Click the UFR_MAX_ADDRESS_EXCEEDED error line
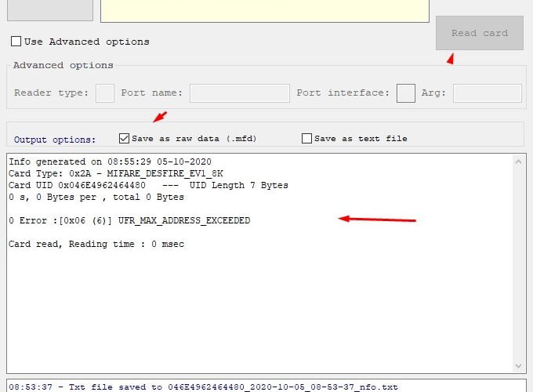This screenshot has width=533, height=392. coord(129,220)
